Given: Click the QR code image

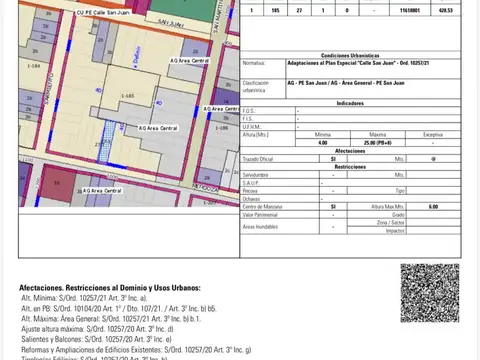Looking at the screenshot, I should tap(430, 293).
